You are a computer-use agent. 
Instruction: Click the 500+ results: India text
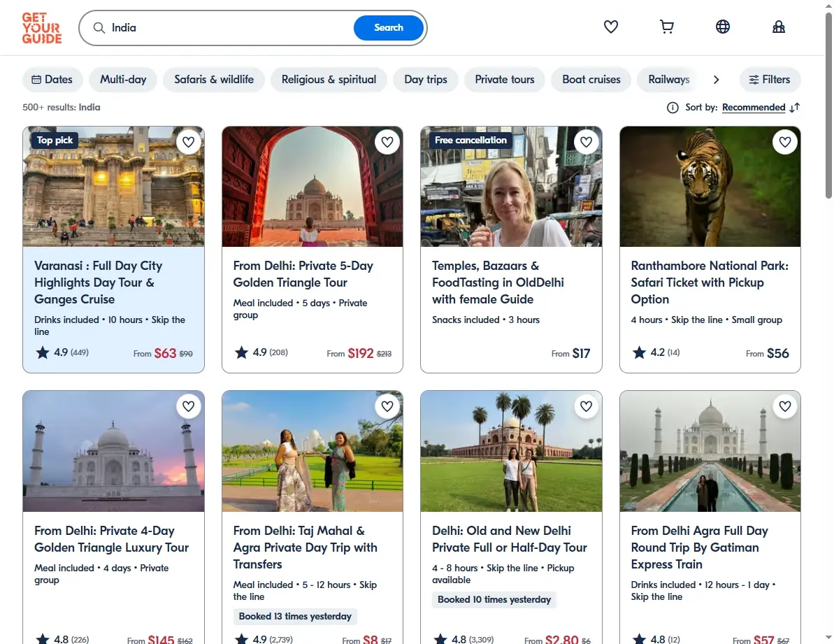[x=61, y=108]
